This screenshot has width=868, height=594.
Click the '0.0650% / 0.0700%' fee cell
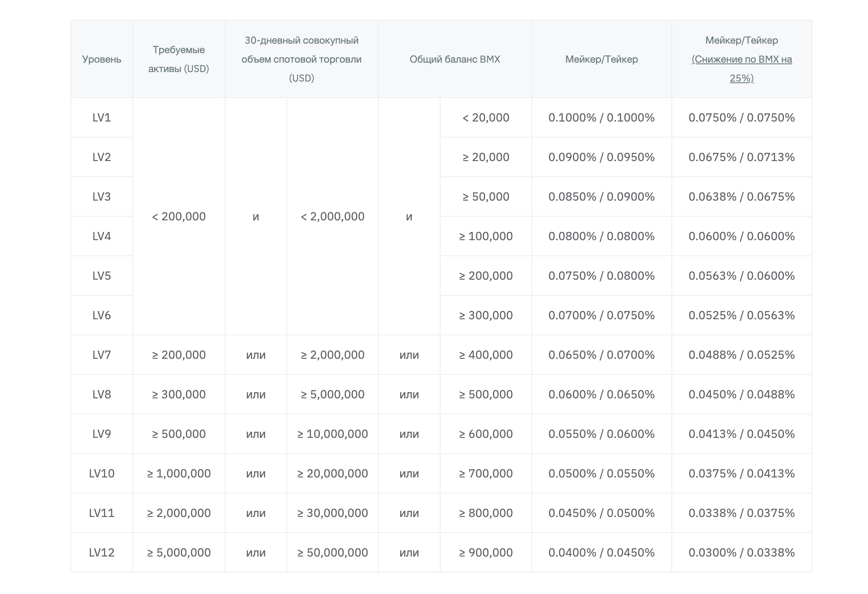tap(601, 355)
